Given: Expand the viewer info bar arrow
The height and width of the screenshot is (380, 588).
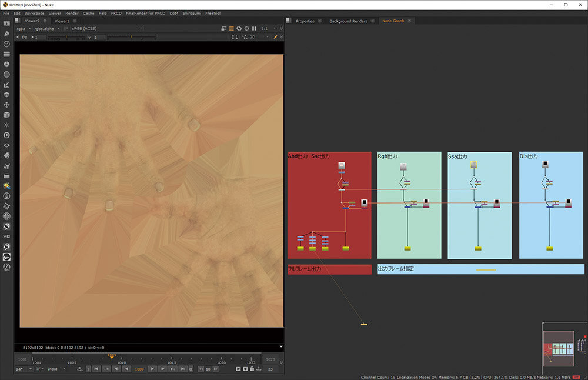Looking at the screenshot, I should (x=281, y=346).
